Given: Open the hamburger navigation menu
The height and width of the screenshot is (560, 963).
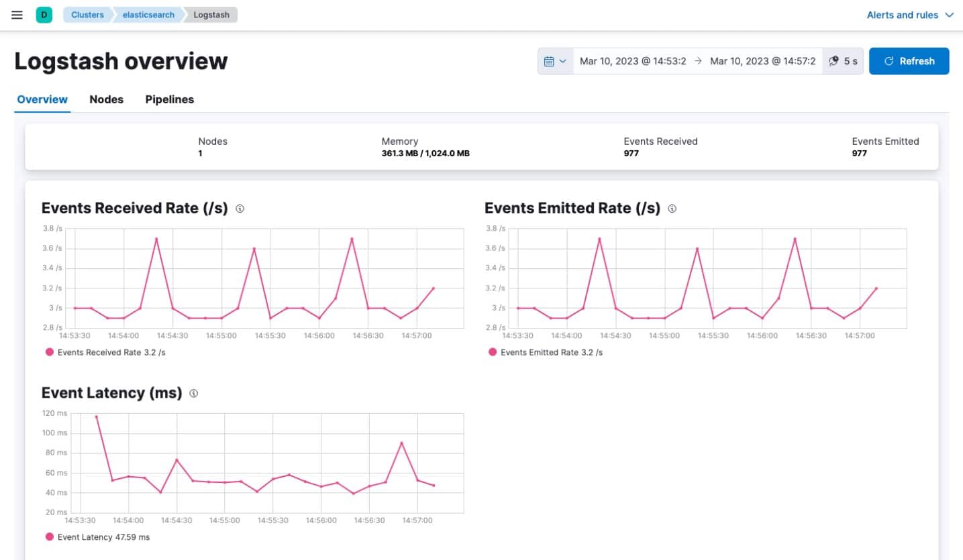Looking at the screenshot, I should [x=17, y=15].
